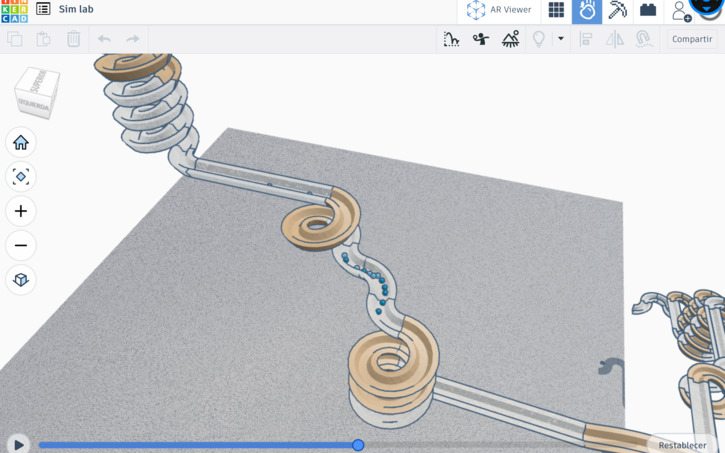Image resolution: width=725 pixels, height=453 pixels.
Task: Open the designs list menu icon
Action: click(43, 9)
